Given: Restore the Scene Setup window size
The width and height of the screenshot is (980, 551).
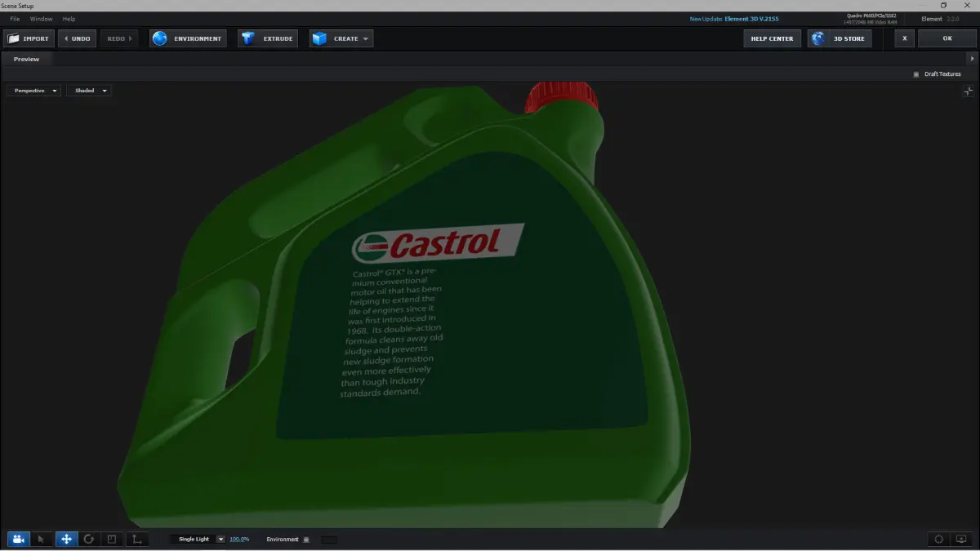Looking at the screenshot, I should point(943,6).
